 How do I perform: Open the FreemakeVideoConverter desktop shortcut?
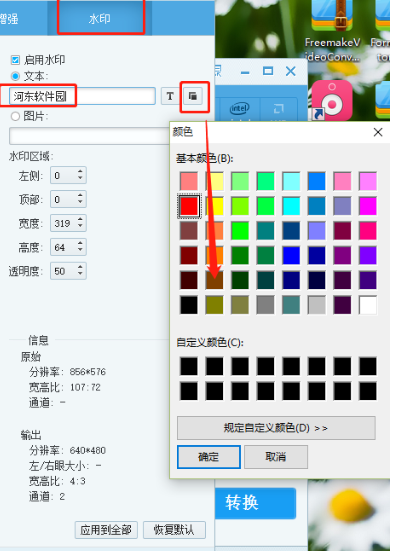(x=333, y=31)
